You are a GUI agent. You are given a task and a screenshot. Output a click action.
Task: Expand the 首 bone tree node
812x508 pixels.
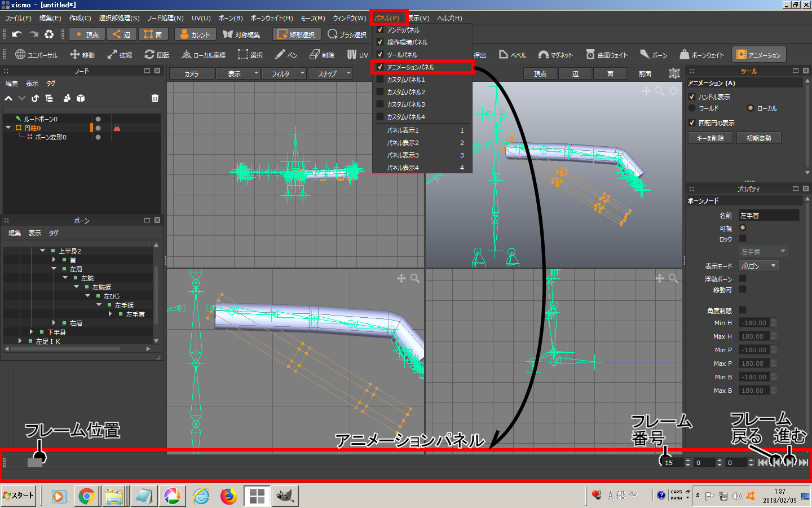54,260
